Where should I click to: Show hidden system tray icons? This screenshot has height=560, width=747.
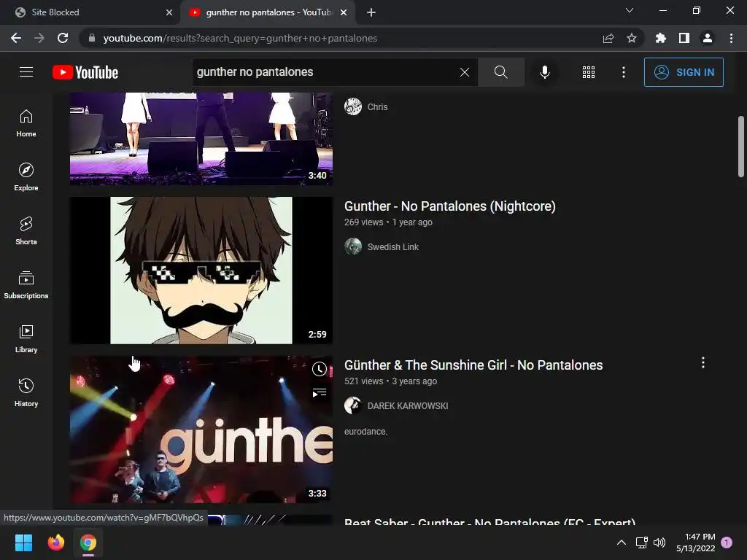tap(622, 542)
